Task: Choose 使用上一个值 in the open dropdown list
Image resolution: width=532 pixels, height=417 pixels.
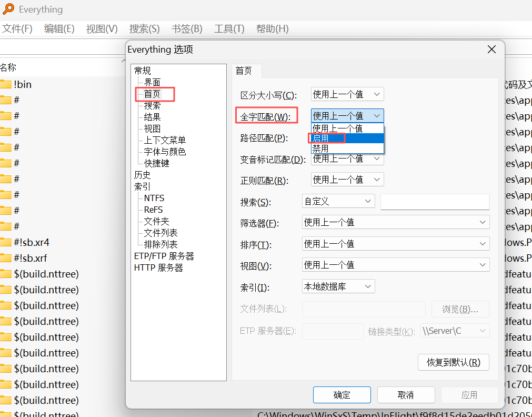Action: [347, 128]
